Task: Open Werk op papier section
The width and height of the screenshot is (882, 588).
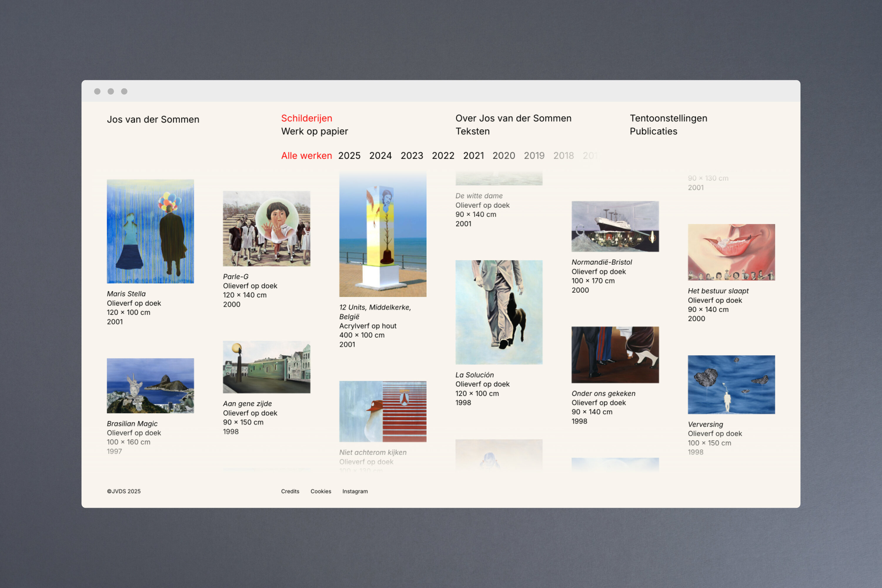Action: pyautogui.click(x=314, y=131)
